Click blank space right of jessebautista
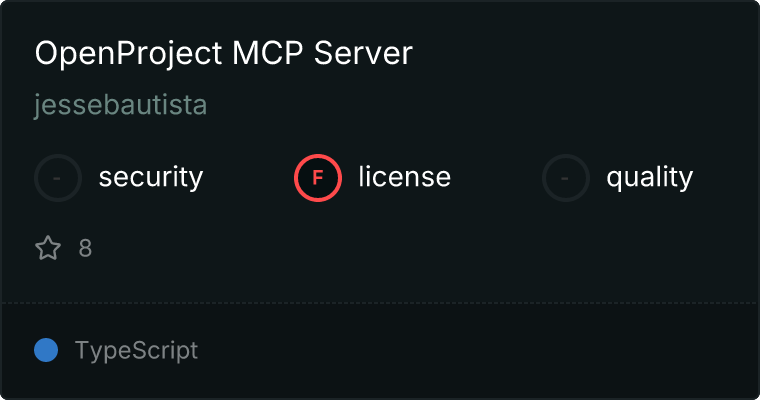 click(x=450, y=106)
